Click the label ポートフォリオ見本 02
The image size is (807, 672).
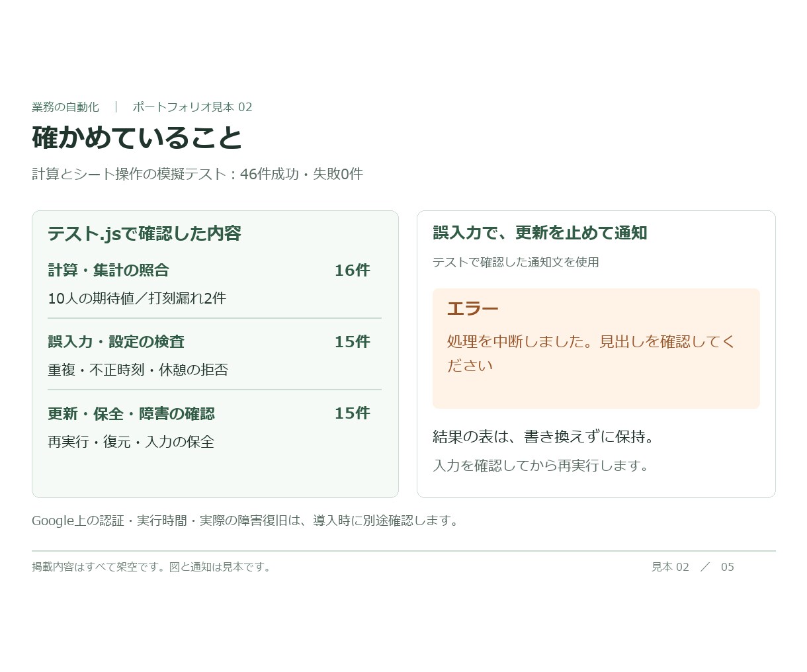click(x=192, y=107)
